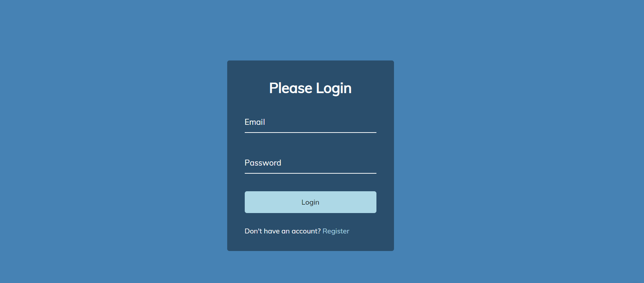
Task: Click the white underline beneath Password
Action: [310, 173]
